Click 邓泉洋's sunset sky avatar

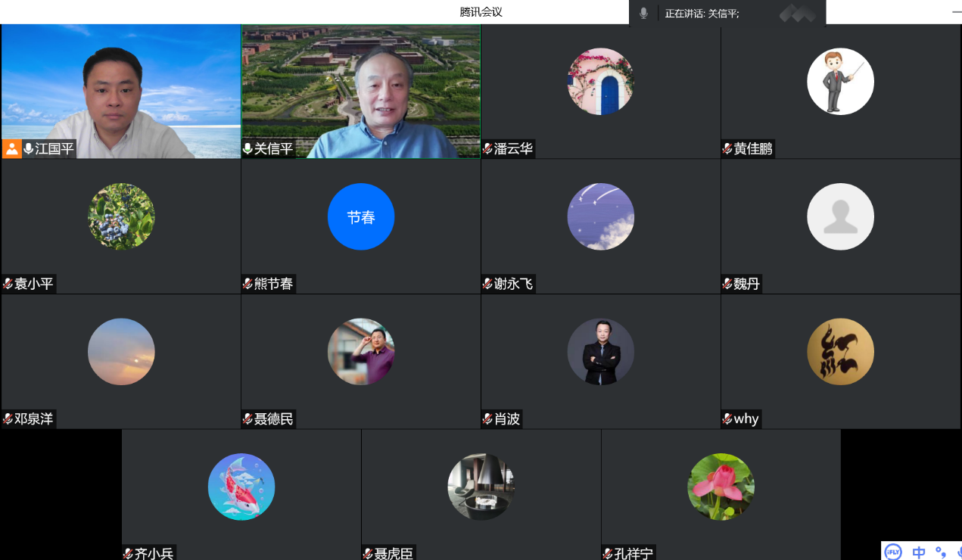pos(121,352)
